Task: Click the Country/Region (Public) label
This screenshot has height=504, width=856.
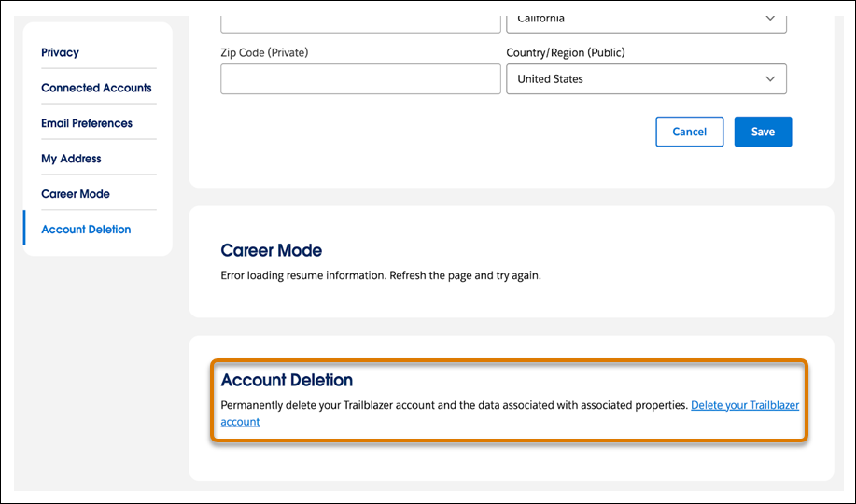Action: (x=566, y=52)
